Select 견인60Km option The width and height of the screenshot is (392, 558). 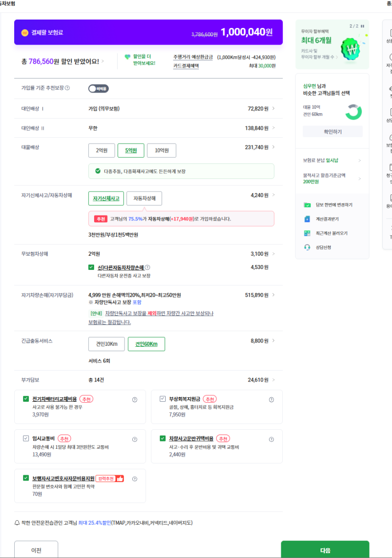(147, 344)
